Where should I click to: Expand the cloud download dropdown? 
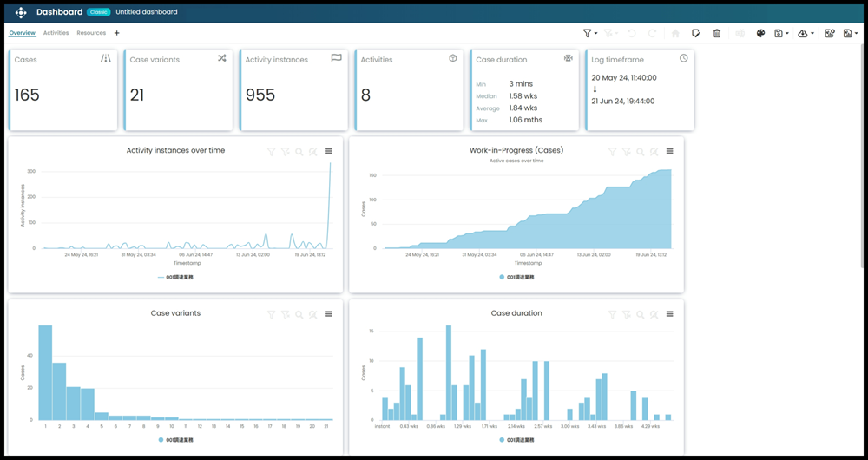805,34
